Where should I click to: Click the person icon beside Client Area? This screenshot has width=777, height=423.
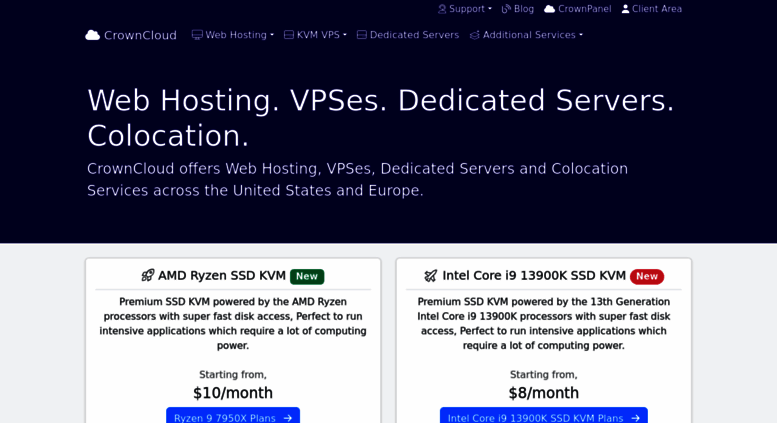pyautogui.click(x=625, y=9)
